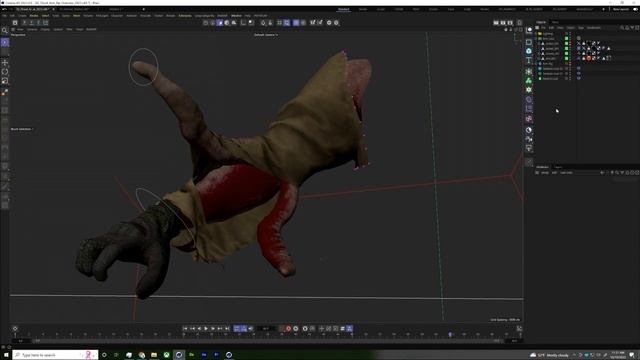Switch to the Takes tab in Object Manager
The image size is (640, 360).
click(x=555, y=22)
